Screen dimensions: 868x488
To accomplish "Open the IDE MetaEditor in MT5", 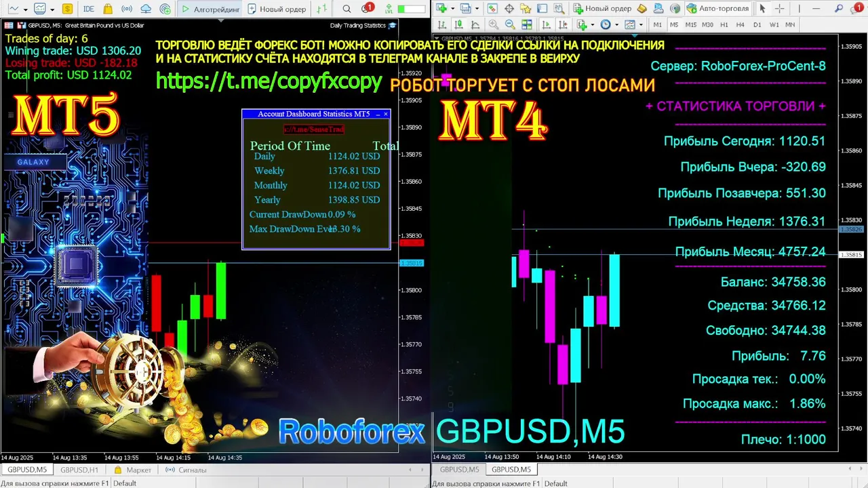I will pos(89,9).
